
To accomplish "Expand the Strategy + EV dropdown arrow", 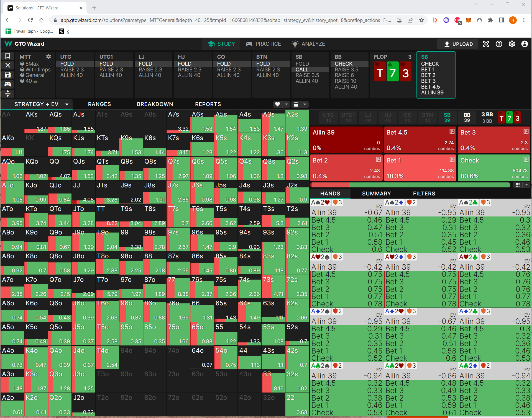I will [x=67, y=104].
